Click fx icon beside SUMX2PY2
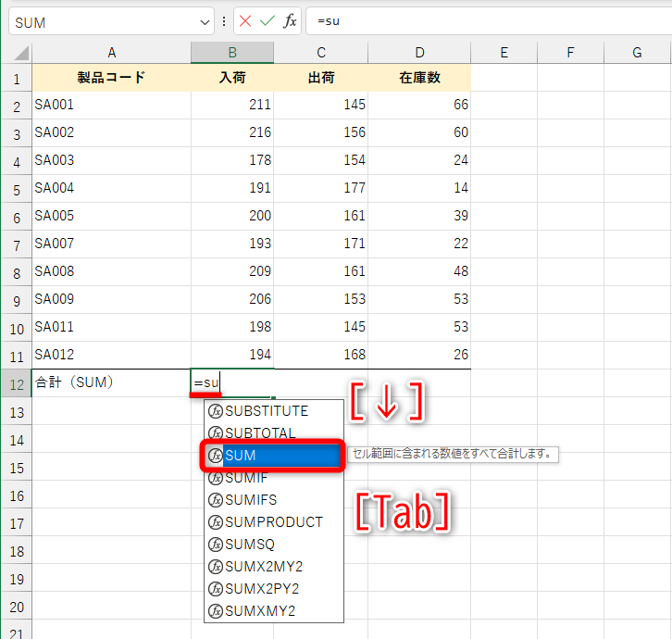 click(x=215, y=589)
